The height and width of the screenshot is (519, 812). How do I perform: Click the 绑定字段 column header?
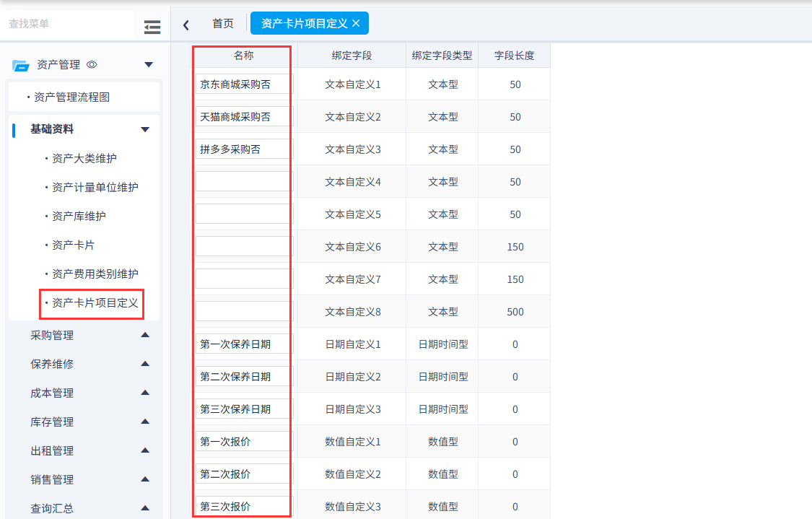click(352, 56)
